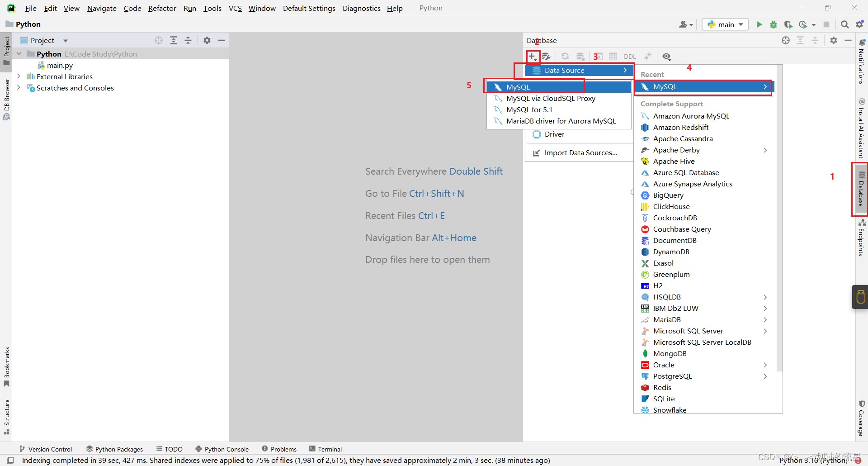Open DB Browser left sidebar tab
The image size is (868, 466).
pos(6,99)
